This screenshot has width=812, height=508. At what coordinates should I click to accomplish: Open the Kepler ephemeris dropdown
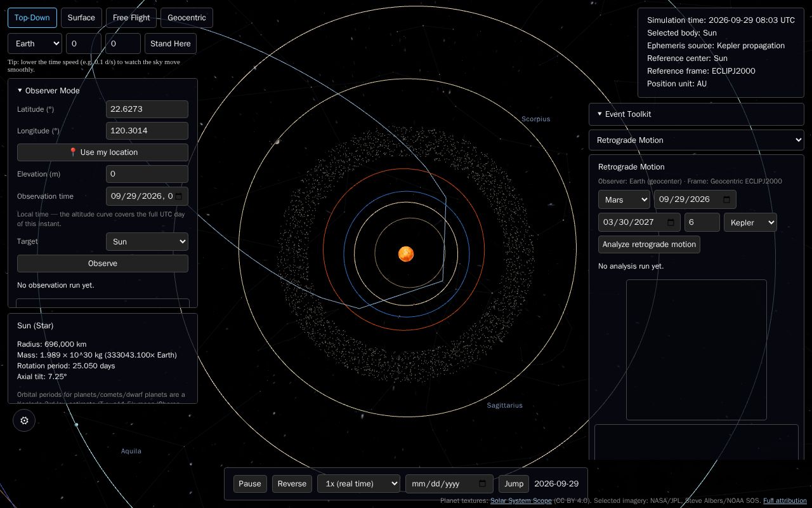coord(750,222)
